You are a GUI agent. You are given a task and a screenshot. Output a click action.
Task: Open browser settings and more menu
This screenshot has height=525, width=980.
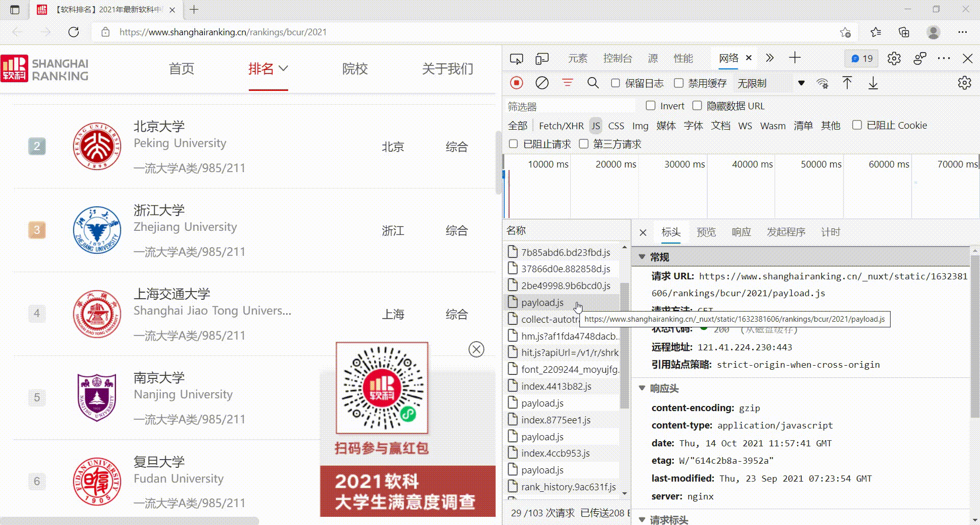click(963, 32)
